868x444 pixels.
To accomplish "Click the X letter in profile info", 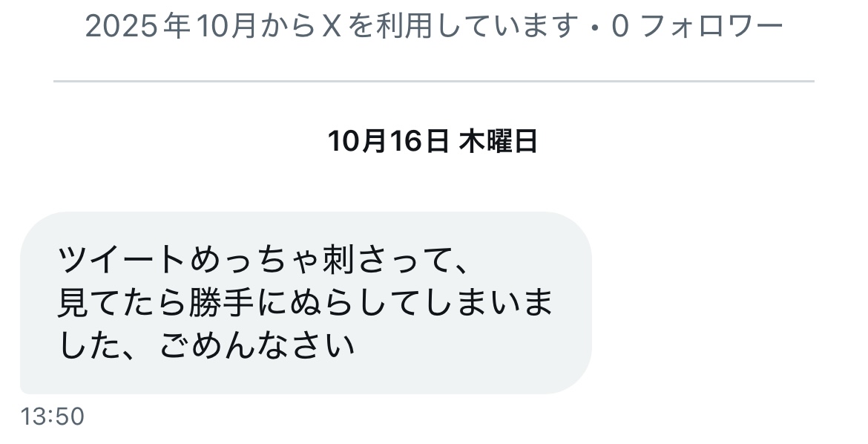I will (x=331, y=26).
